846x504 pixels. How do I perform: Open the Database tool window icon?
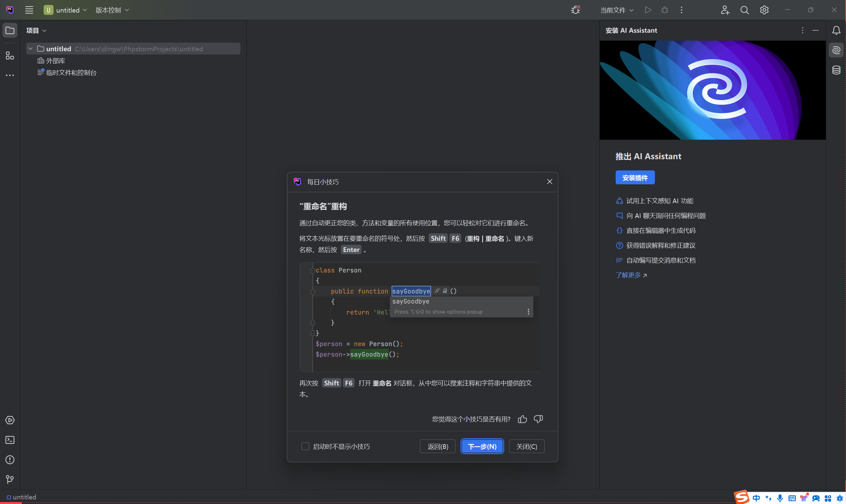[836, 70]
